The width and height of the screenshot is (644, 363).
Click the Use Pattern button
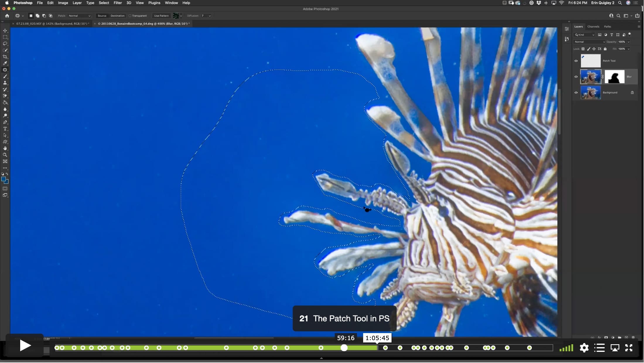coord(161,16)
